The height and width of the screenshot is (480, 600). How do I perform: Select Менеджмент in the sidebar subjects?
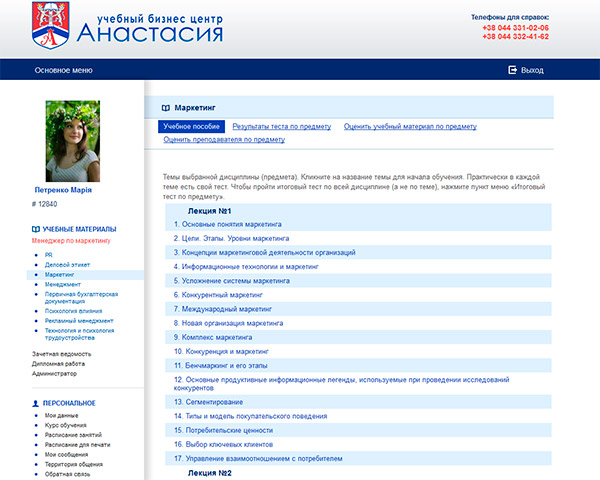point(66,284)
